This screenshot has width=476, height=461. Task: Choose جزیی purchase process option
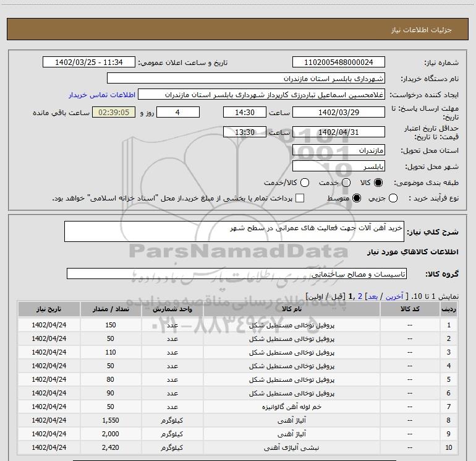(393, 198)
